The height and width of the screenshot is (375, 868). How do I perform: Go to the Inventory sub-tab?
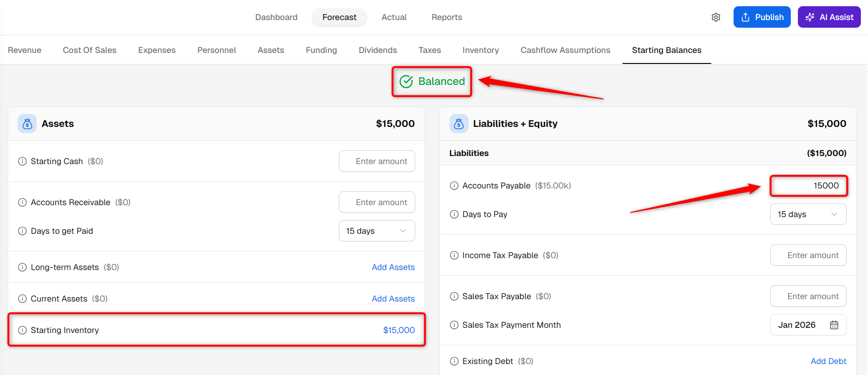tap(480, 50)
